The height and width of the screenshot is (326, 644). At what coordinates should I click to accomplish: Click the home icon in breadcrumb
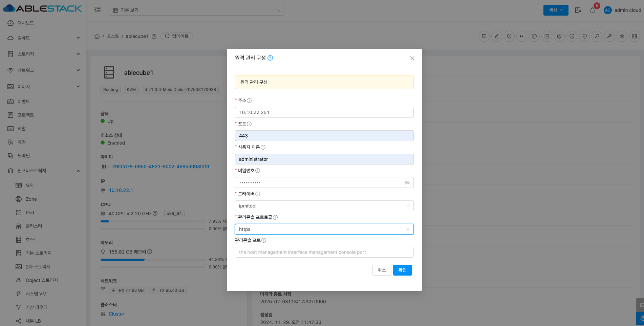click(97, 36)
